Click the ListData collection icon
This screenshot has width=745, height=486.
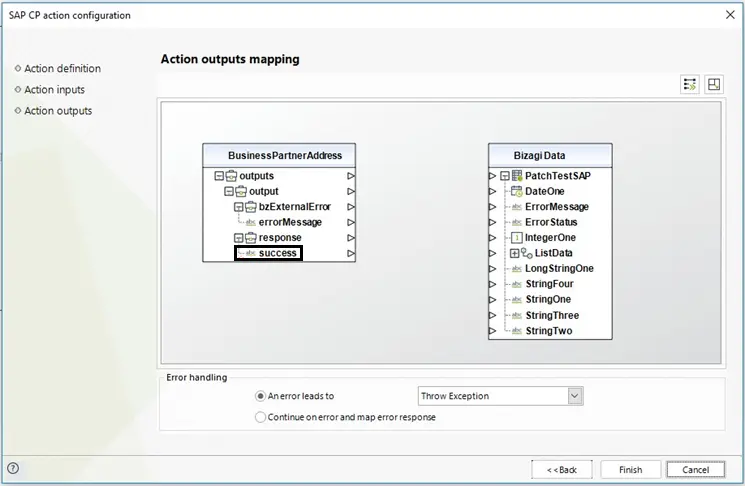(x=526, y=253)
